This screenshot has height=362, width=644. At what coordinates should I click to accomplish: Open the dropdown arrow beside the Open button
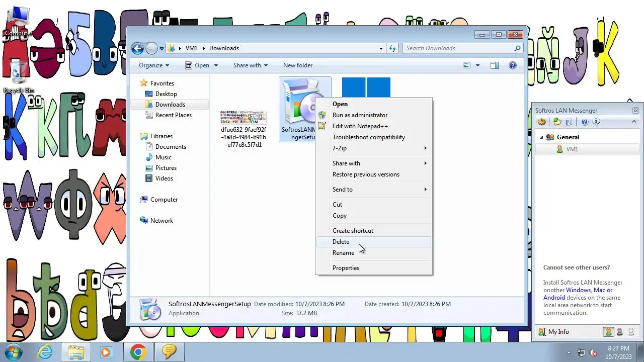point(216,65)
